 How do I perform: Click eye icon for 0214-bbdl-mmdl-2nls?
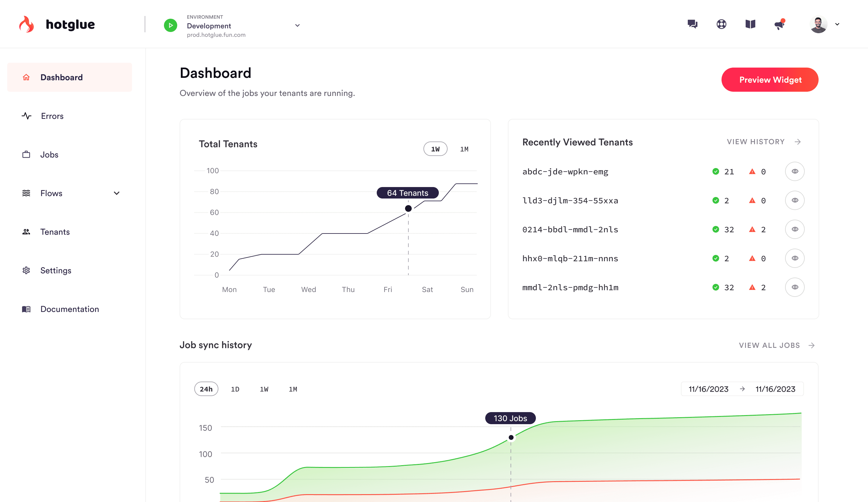(795, 229)
